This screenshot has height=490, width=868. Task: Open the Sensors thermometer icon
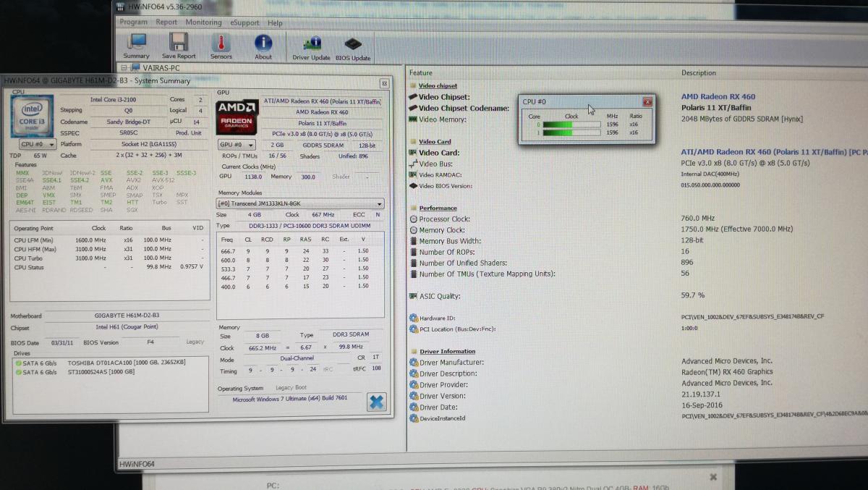221,46
